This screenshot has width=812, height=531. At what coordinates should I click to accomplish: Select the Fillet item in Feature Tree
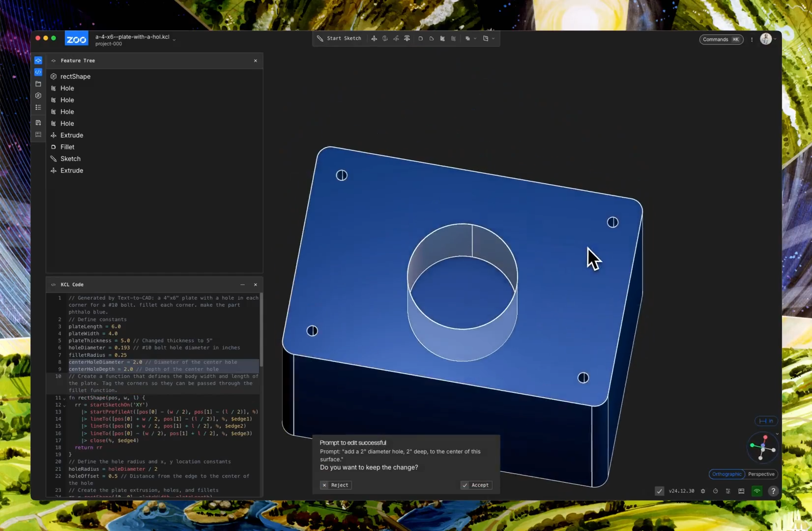pos(67,147)
